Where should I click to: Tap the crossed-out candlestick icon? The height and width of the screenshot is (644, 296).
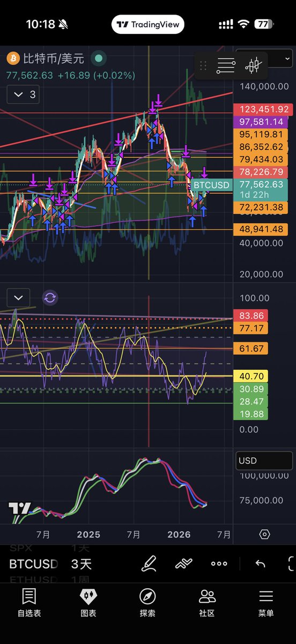[x=254, y=66]
